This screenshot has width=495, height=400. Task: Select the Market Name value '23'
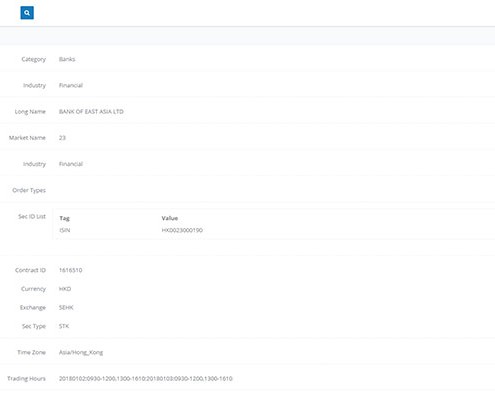point(62,138)
